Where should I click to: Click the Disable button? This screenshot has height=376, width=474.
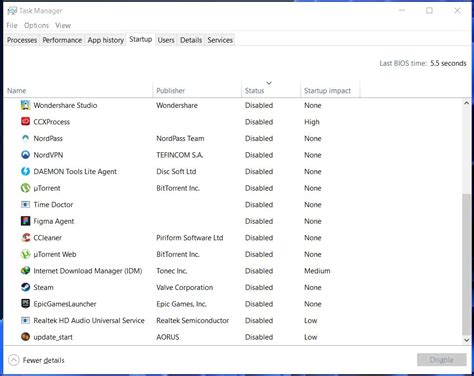coord(442,360)
